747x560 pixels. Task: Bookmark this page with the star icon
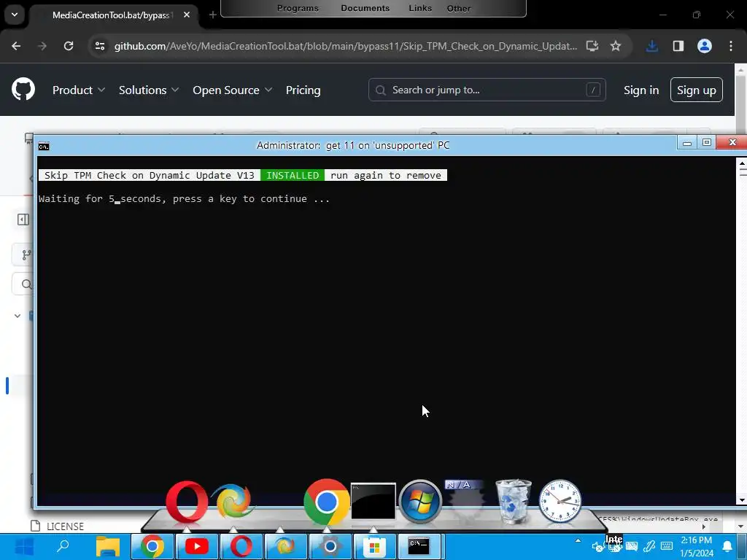click(x=616, y=46)
